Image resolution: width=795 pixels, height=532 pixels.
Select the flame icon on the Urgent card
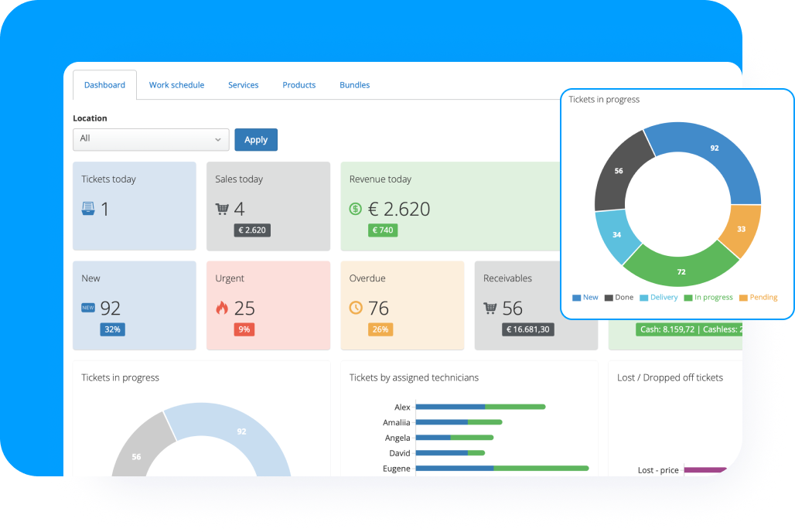[x=223, y=307]
